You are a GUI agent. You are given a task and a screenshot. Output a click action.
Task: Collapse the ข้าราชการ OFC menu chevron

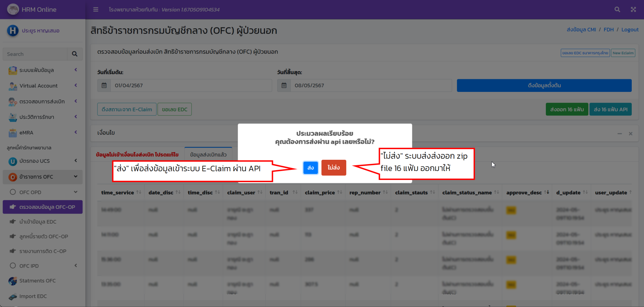76,176
